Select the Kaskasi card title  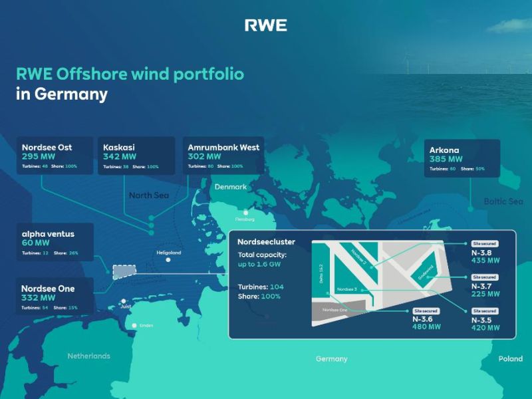tap(119, 147)
